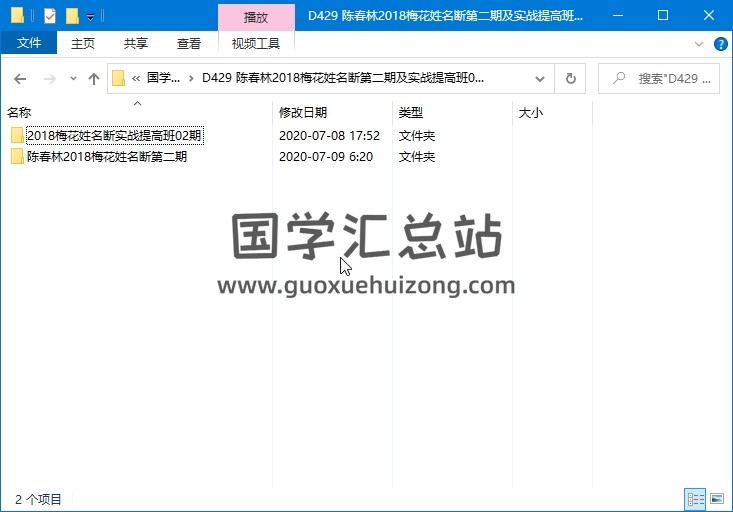733x512 pixels.
Task: Open the Customize Quick Access Toolbar dropdown
Action: tap(91, 17)
